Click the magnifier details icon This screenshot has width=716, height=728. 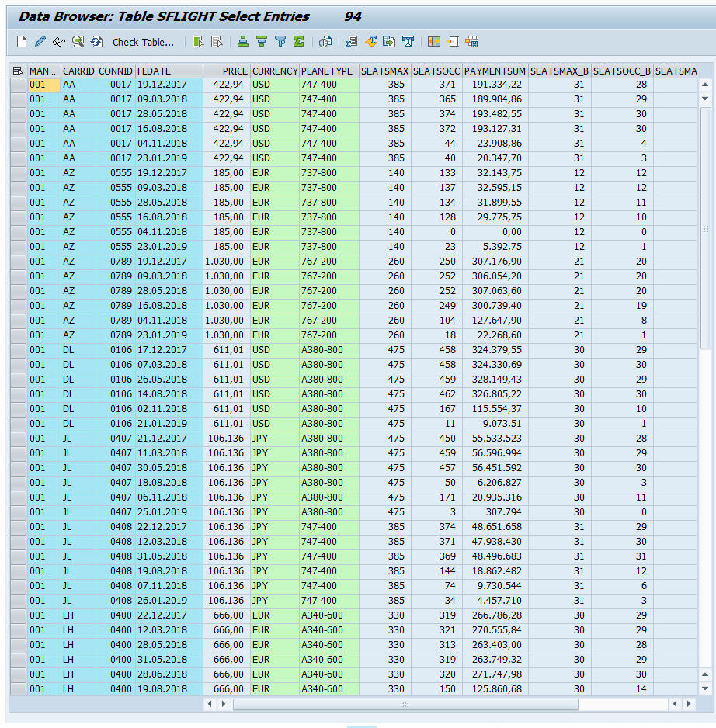click(78, 42)
